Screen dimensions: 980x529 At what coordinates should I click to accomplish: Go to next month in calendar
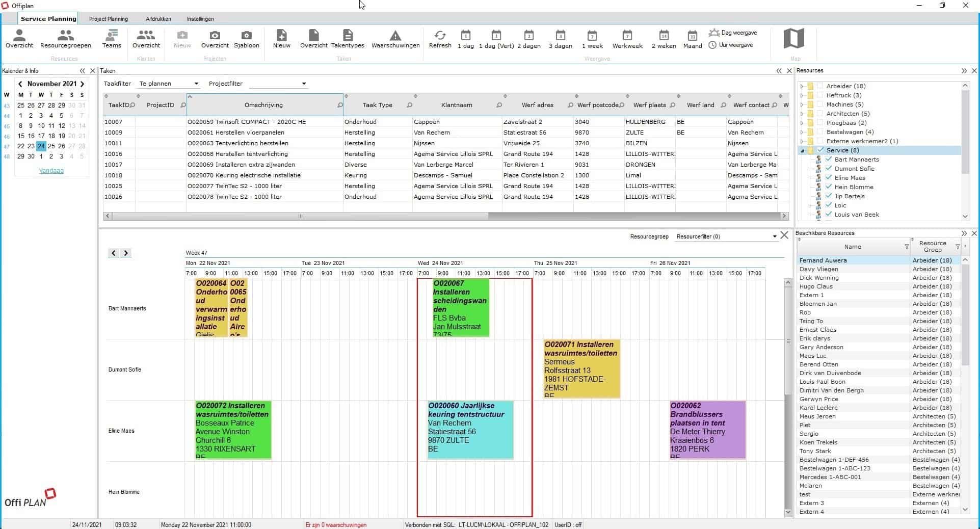pos(82,84)
